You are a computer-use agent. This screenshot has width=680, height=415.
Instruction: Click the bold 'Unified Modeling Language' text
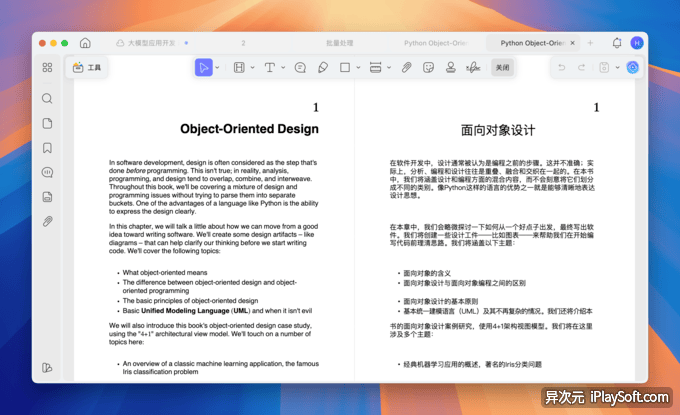point(185,310)
